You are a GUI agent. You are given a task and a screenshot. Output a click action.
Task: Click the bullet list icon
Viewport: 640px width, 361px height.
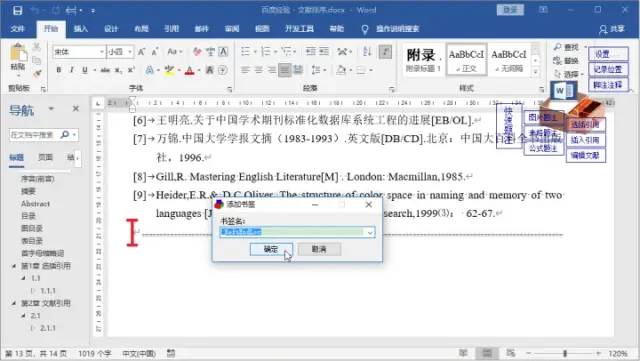245,51
